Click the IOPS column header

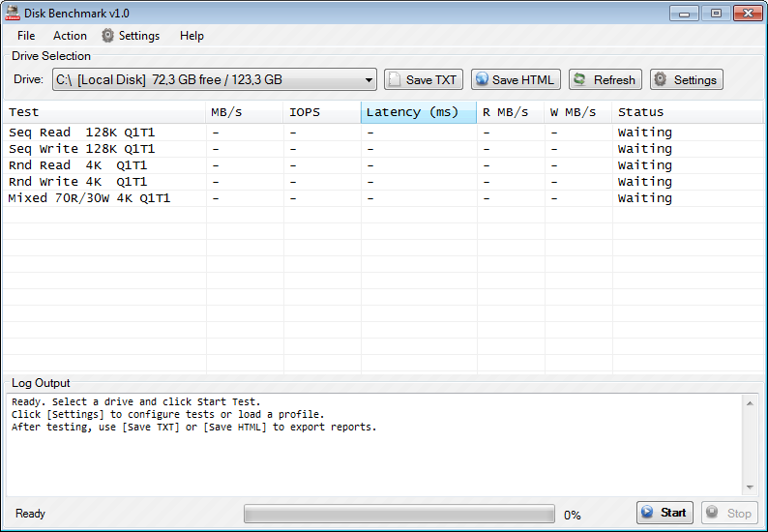tap(322, 112)
